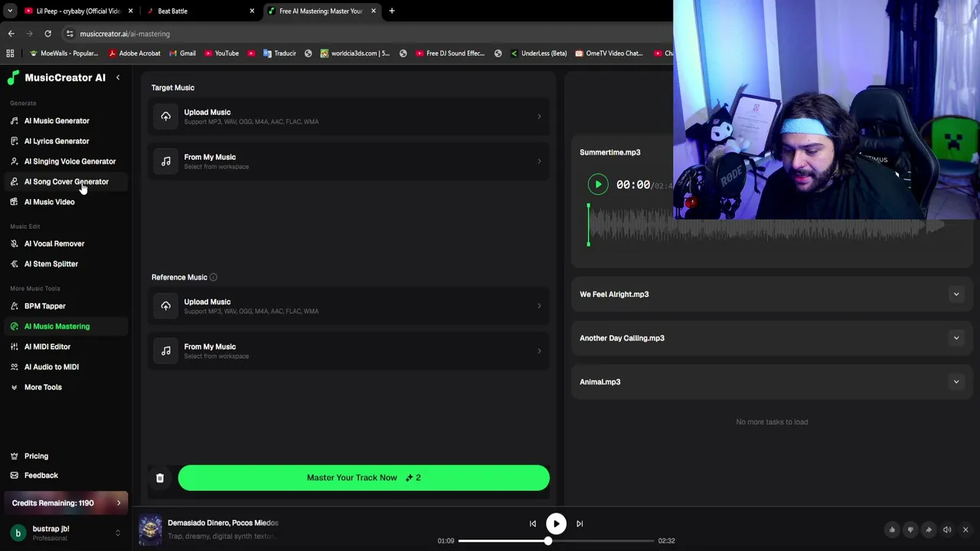Open the Adobe Acrobat bookmark

click(x=134, y=54)
